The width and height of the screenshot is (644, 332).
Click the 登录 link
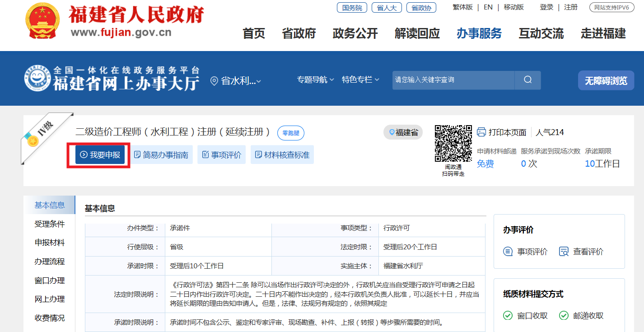pos(546,7)
